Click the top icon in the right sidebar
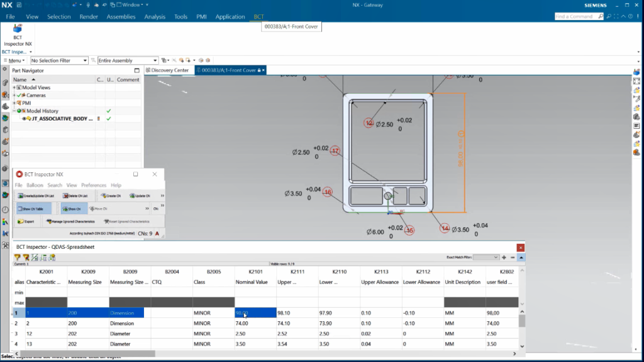Image resolution: width=644 pixels, height=362 pixels. [636, 72]
